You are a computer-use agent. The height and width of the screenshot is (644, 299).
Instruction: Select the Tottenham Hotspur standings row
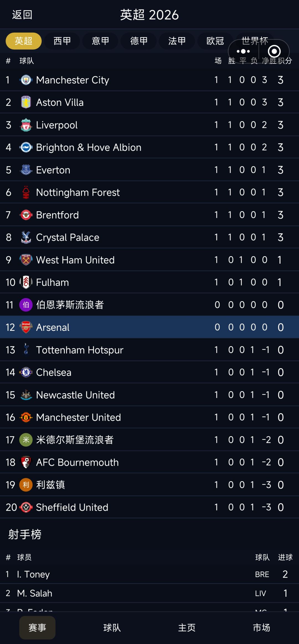[x=149, y=350]
